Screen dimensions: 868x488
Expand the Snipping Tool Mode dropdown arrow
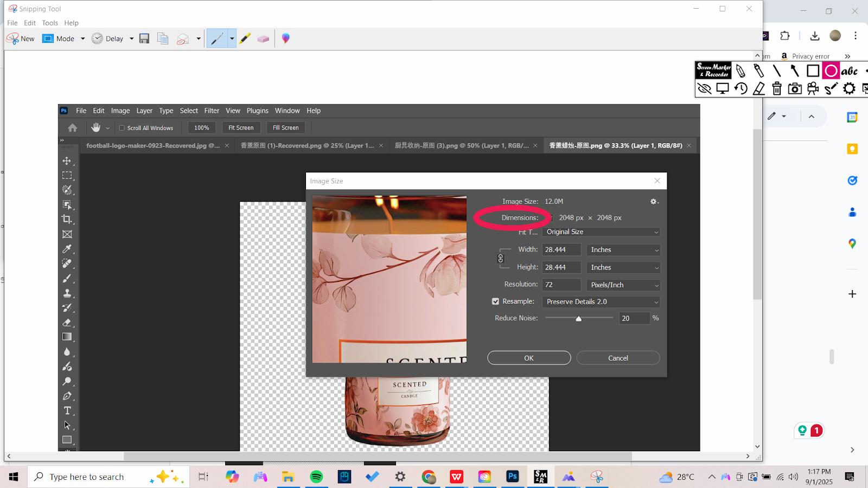tap(82, 38)
